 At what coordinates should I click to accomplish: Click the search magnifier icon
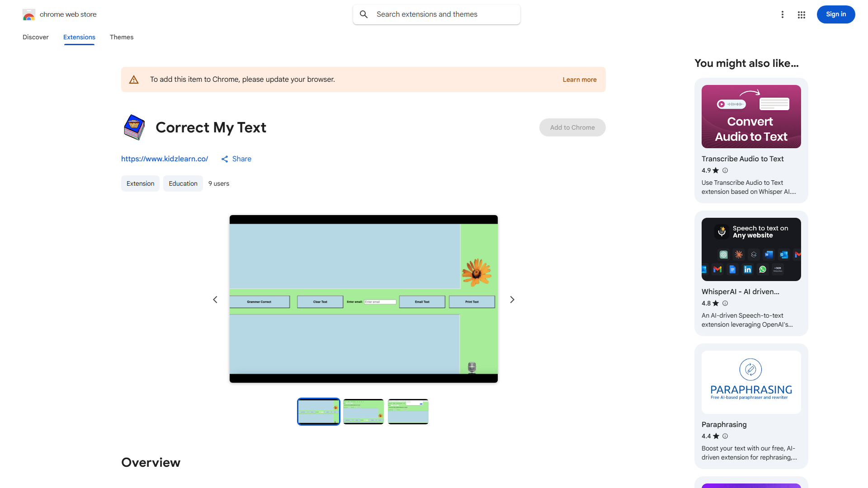point(363,14)
